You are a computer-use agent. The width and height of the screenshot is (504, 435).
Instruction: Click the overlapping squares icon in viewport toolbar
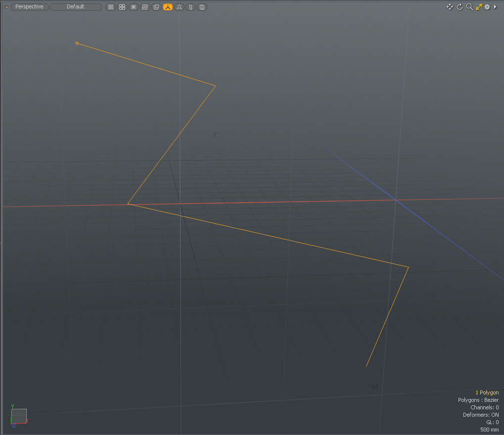click(x=156, y=7)
